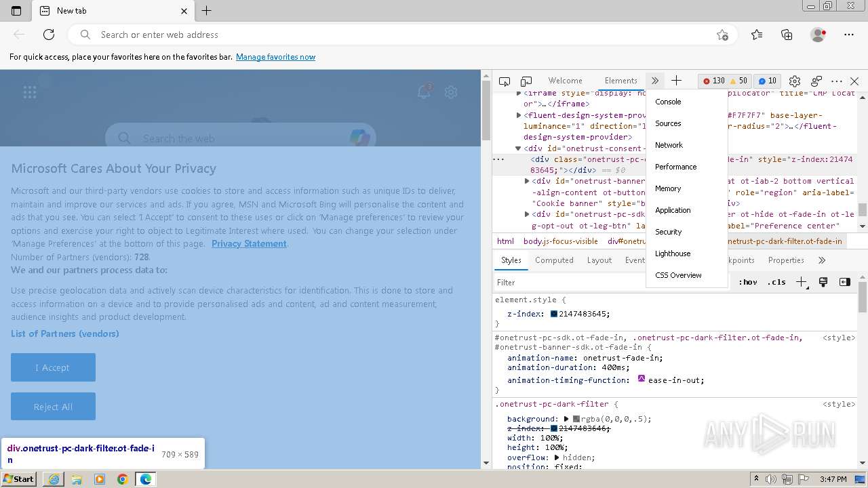This screenshot has width=868, height=488.
Task: Open Customize and control DevTools menu
Action: click(x=837, y=81)
